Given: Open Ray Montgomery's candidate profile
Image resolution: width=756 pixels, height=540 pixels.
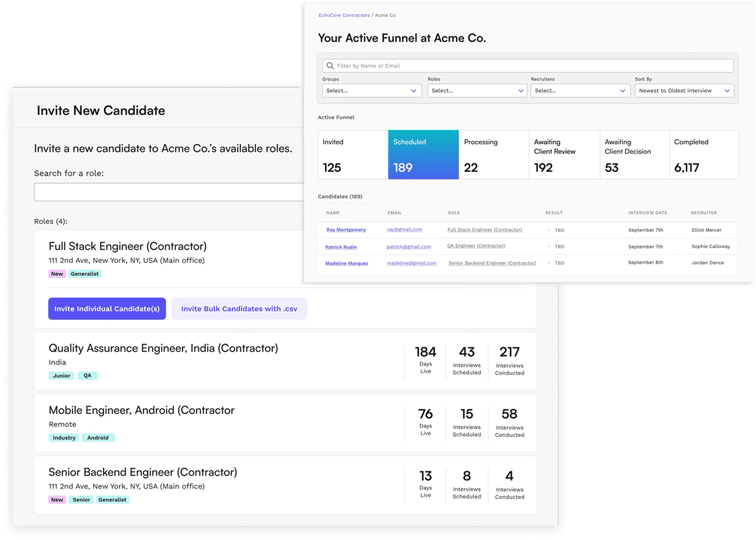Looking at the screenshot, I should click(x=346, y=230).
